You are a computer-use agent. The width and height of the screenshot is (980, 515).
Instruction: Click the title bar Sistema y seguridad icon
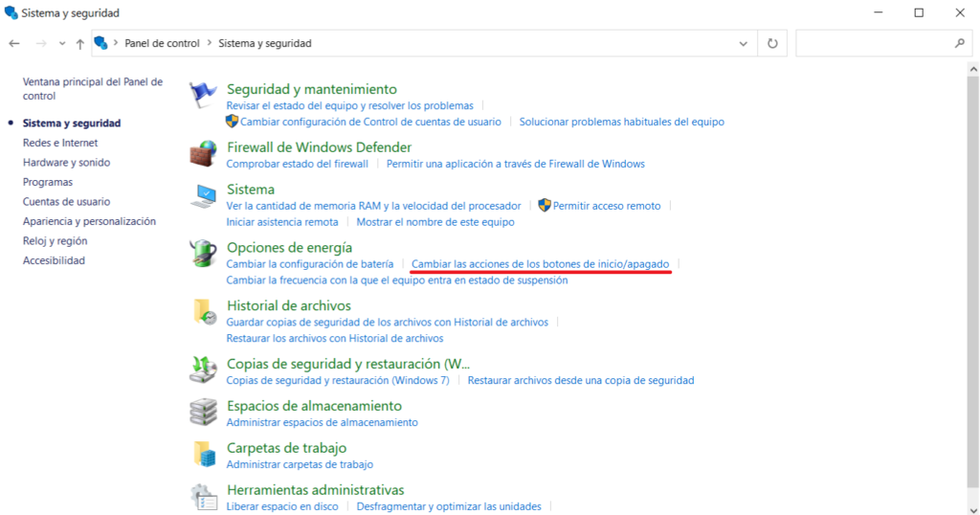11,12
